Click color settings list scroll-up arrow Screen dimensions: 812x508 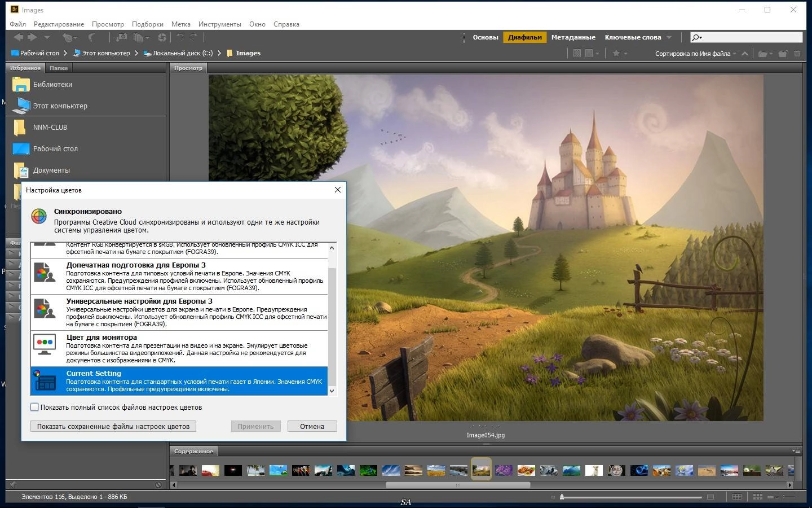coord(332,248)
